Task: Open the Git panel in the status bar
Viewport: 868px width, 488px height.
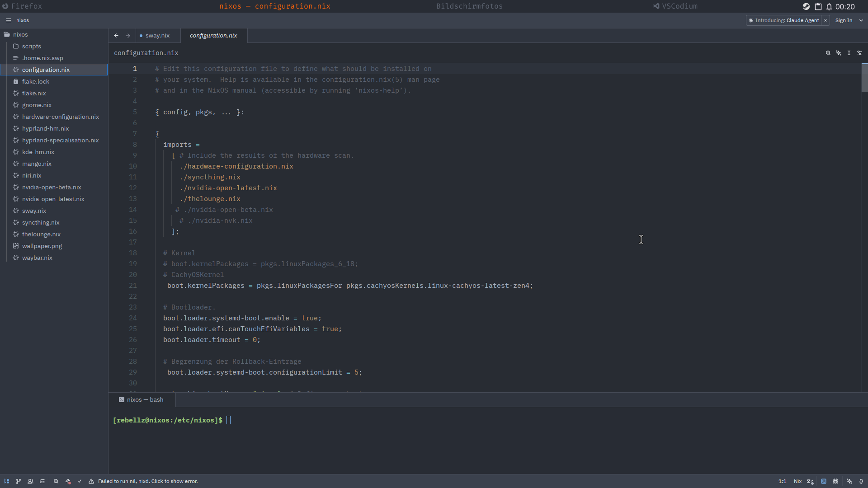Action: click(18, 481)
